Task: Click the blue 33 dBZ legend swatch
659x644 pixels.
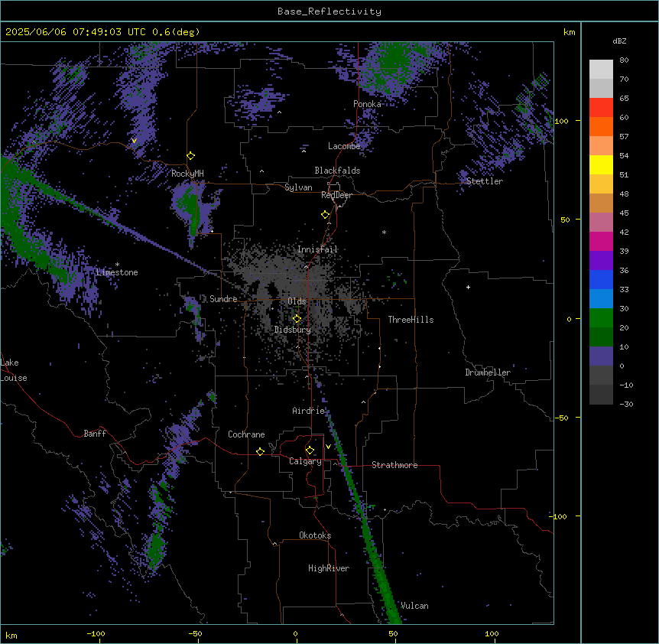Action: pos(601,279)
